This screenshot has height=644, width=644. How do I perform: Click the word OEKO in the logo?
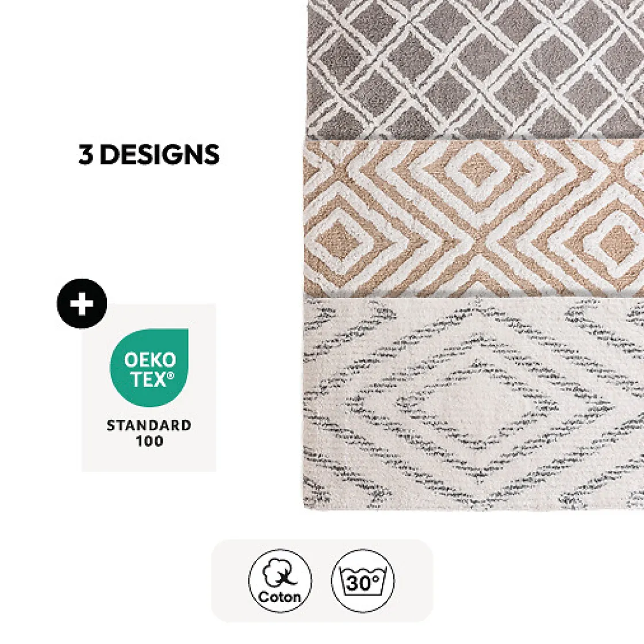[150, 360]
